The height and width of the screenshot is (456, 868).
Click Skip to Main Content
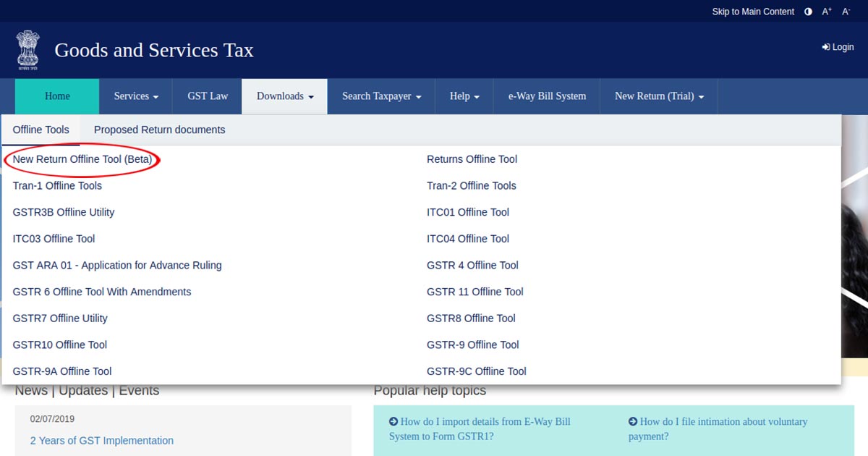tap(753, 12)
